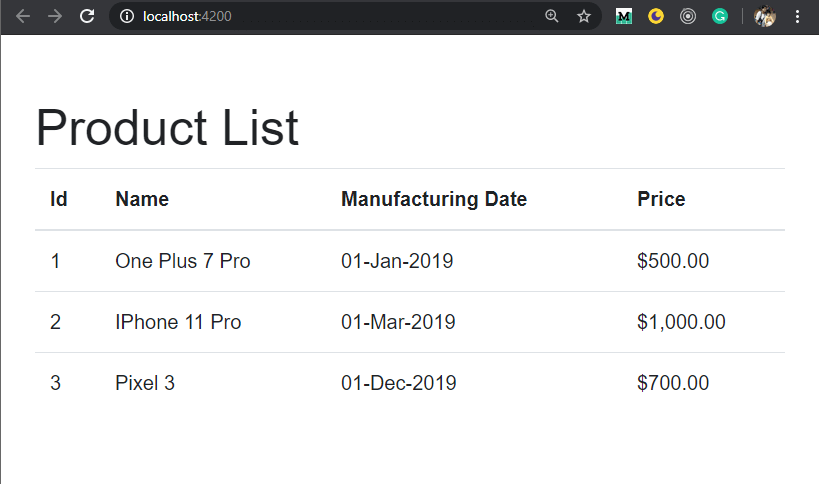Open the circular target extension icon
The image size is (819, 484).
pyautogui.click(x=688, y=16)
